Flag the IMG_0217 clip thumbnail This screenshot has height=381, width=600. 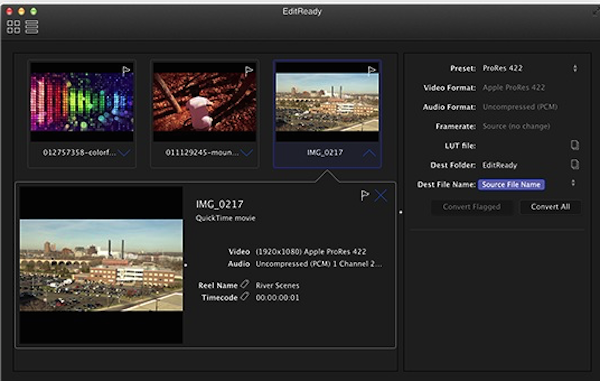tap(372, 71)
